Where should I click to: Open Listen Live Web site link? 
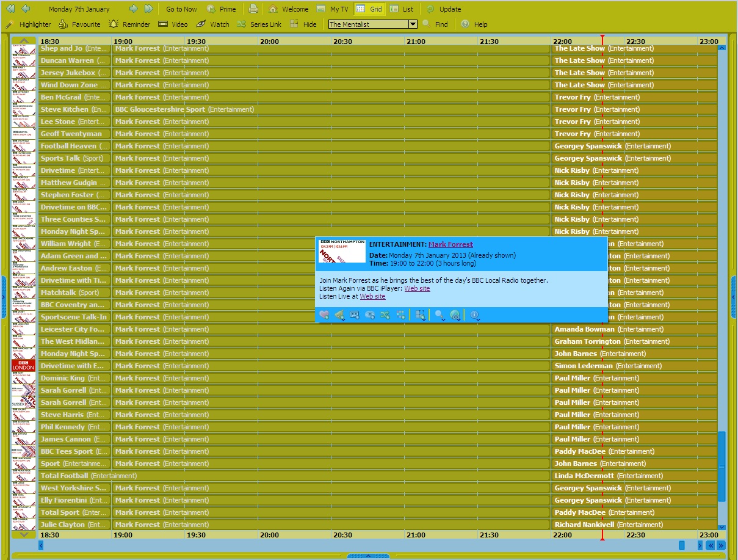[x=372, y=296]
